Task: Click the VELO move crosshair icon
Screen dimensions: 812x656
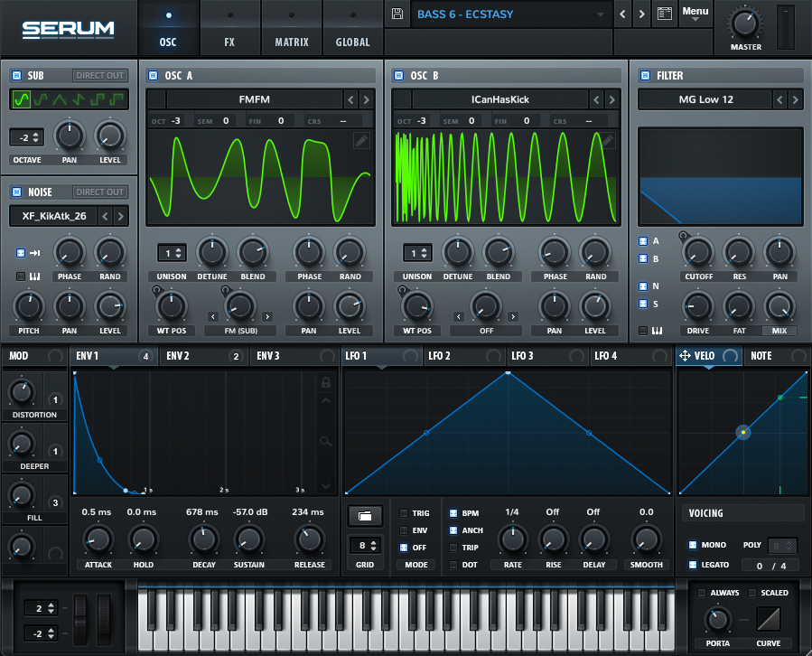Action: coord(685,356)
